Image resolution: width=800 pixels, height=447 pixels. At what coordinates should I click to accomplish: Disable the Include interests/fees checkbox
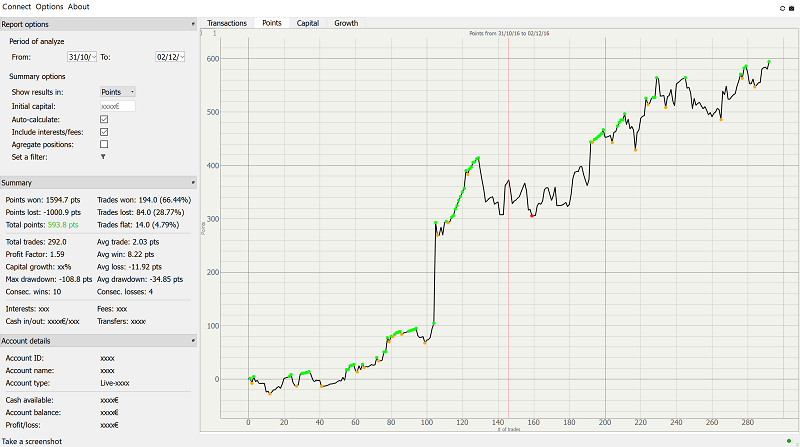tap(104, 132)
